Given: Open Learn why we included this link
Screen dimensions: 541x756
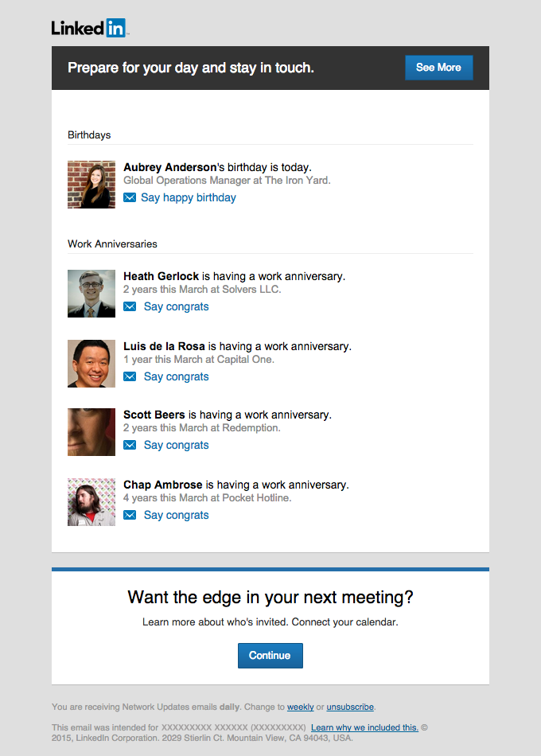Looking at the screenshot, I should click(364, 727).
